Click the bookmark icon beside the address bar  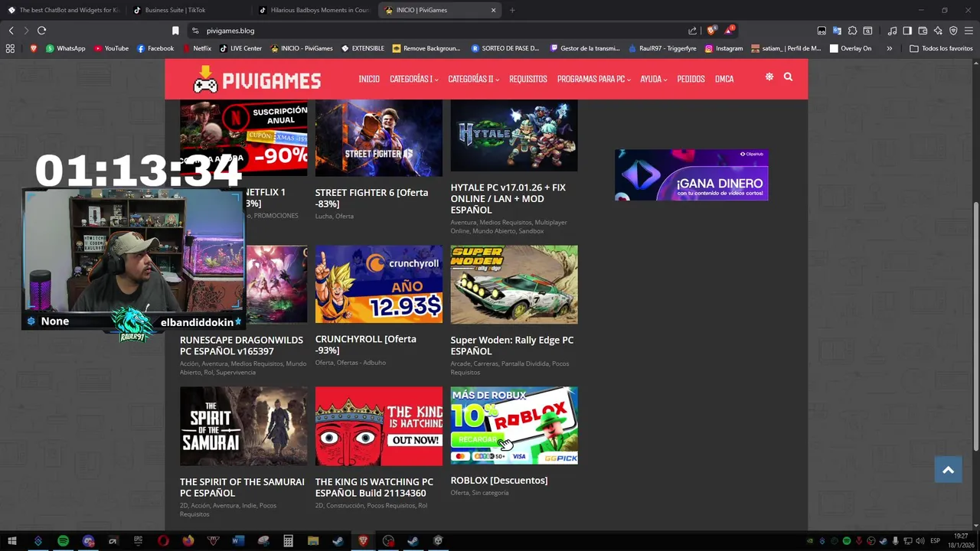(175, 31)
